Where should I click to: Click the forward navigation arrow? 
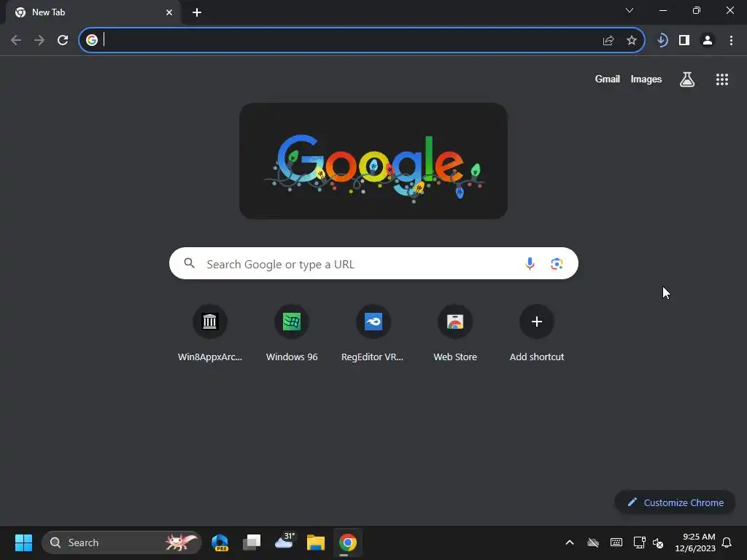tap(39, 41)
